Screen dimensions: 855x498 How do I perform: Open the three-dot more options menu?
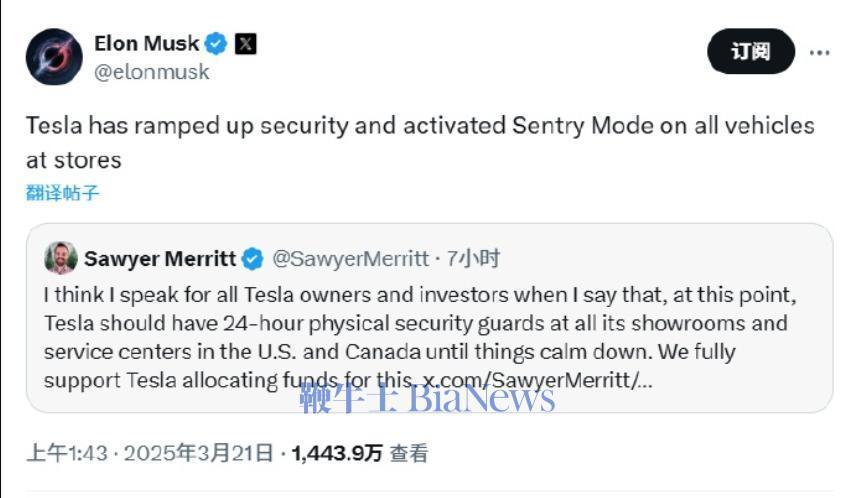pos(819,52)
